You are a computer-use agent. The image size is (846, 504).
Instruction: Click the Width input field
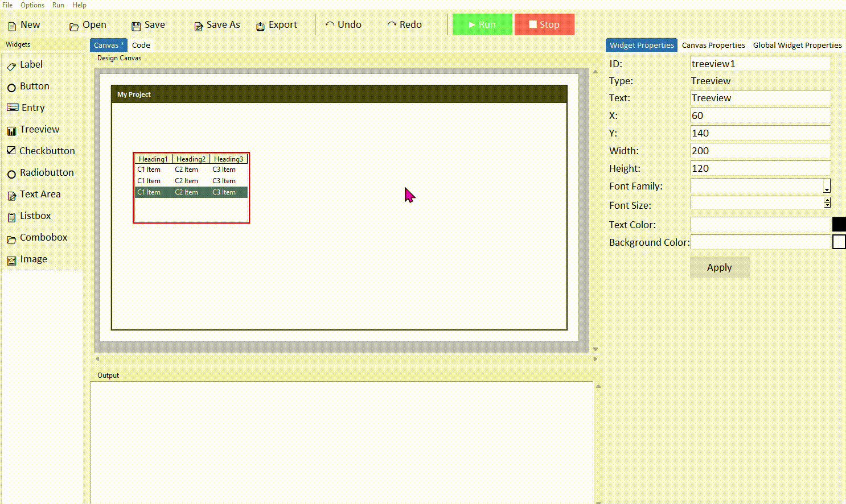pyautogui.click(x=760, y=151)
